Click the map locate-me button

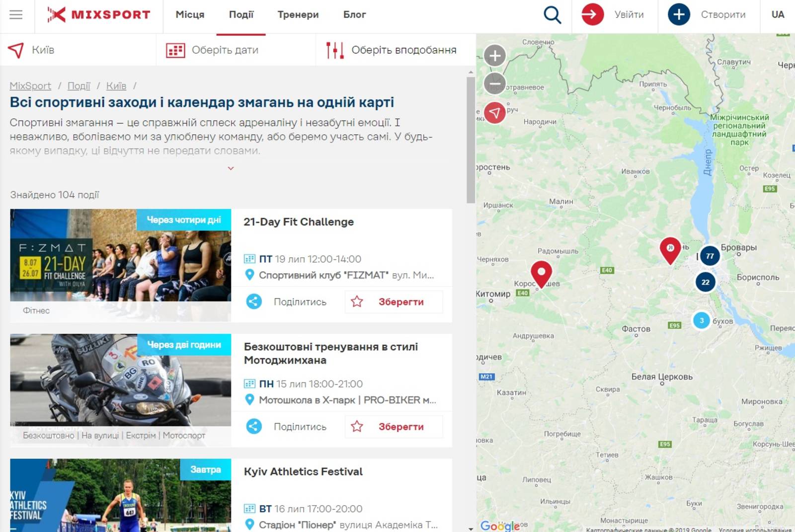[x=494, y=113]
